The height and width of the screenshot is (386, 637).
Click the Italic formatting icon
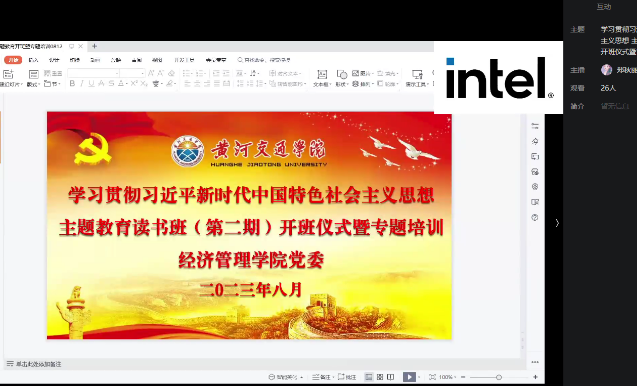pos(82,84)
